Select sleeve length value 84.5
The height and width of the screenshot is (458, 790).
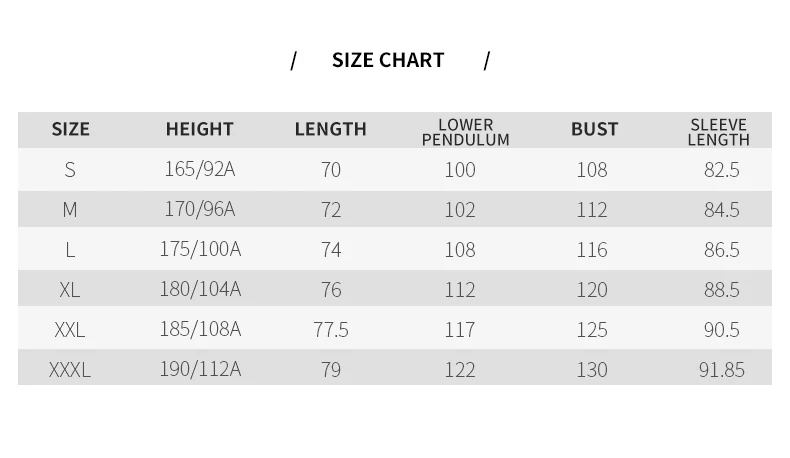coord(721,210)
